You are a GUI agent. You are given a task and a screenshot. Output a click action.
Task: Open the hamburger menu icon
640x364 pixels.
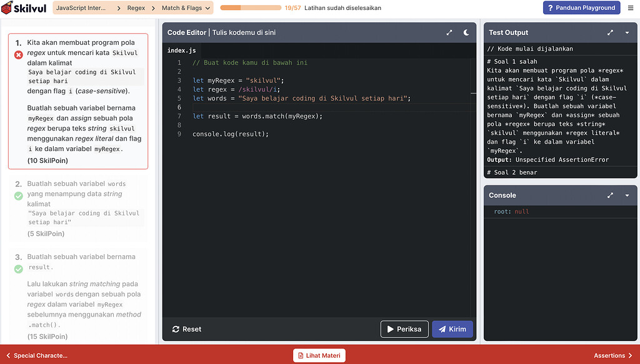(x=630, y=8)
